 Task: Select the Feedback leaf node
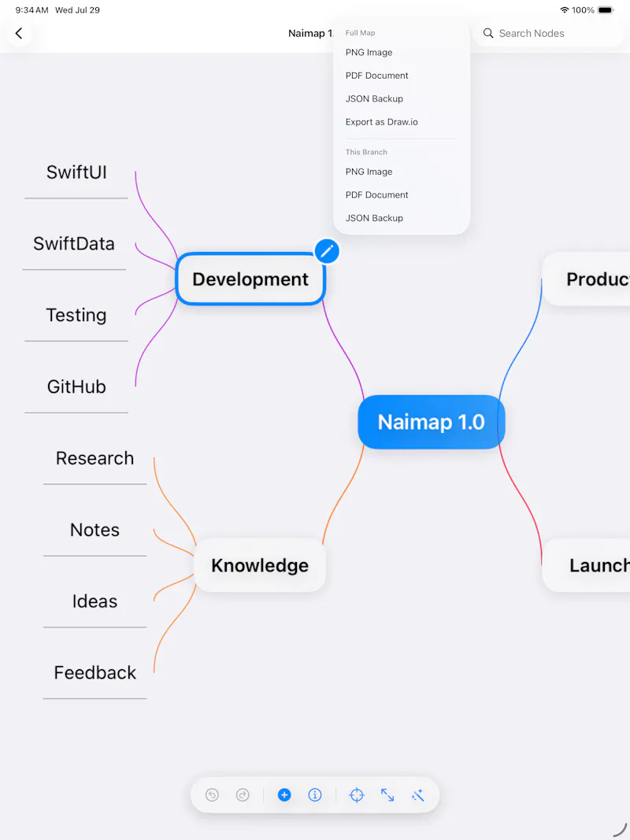click(x=94, y=673)
